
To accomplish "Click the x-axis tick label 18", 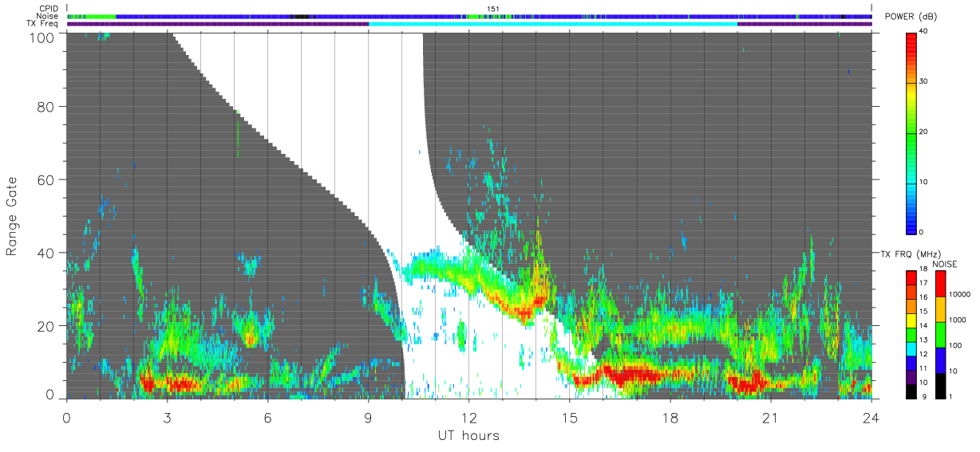I will tap(670, 418).
